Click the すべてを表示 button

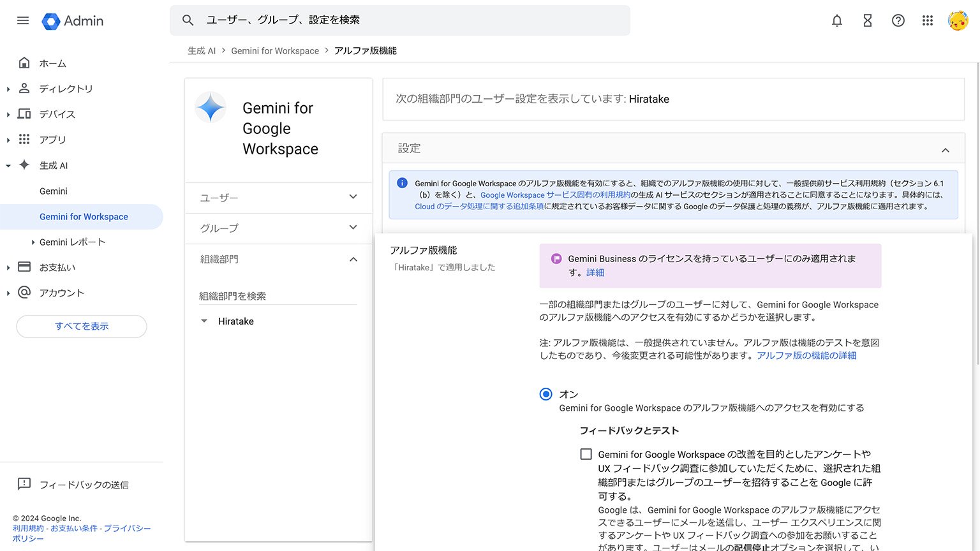point(82,327)
